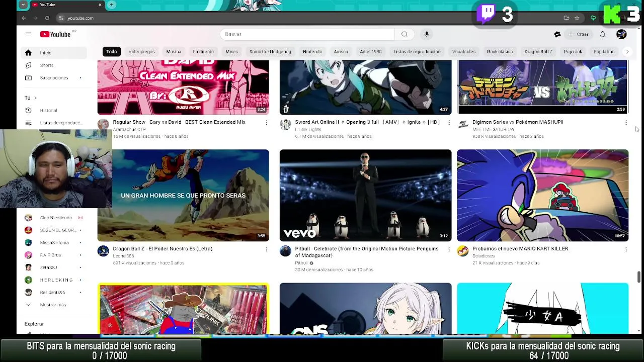Open options menu for Sword Art Online video
The height and width of the screenshot is (362, 644).
[449, 122]
